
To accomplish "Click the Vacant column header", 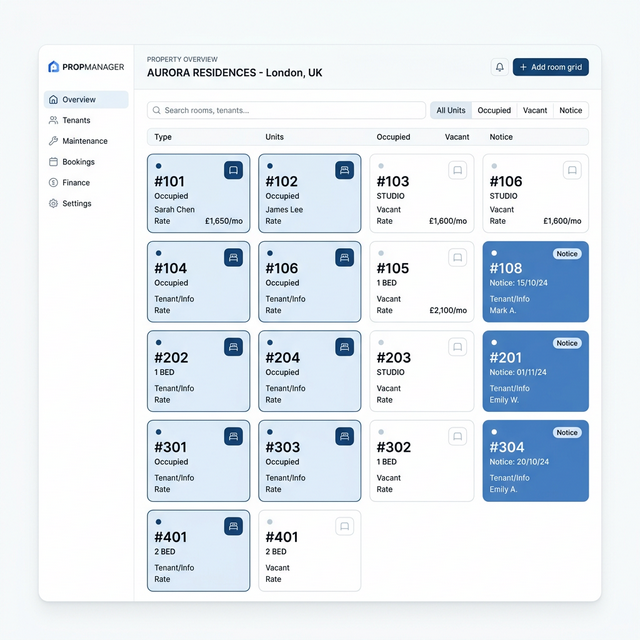I will (x=457, y=137).
